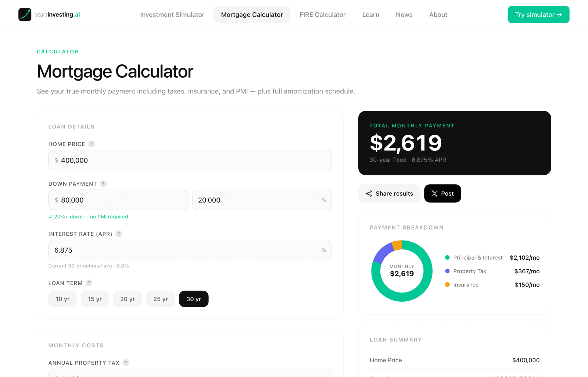This screenshot has width=588, height=377.
Task: Select the 15 yr loan term
Action: pyautogui.click(x=95, y=299)
